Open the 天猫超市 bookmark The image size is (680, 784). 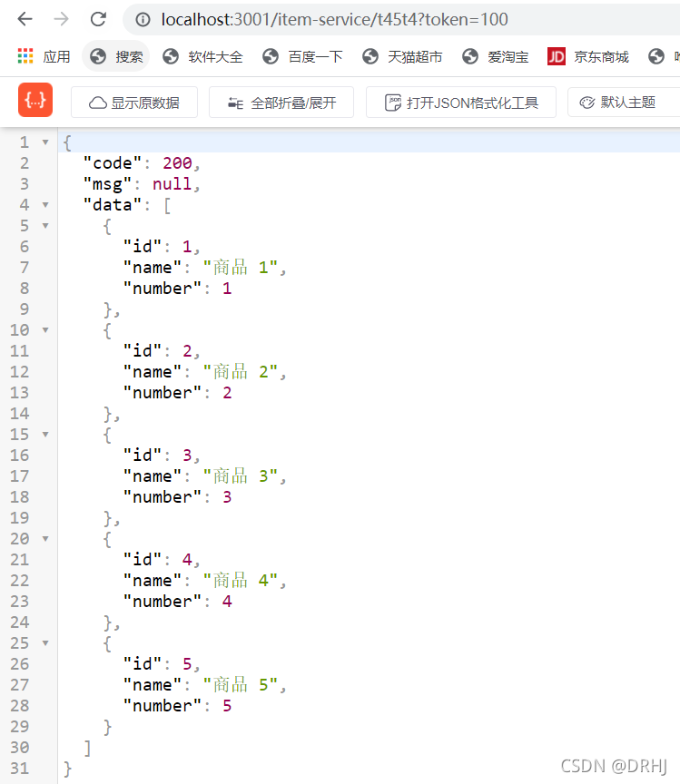pos(402,56)
